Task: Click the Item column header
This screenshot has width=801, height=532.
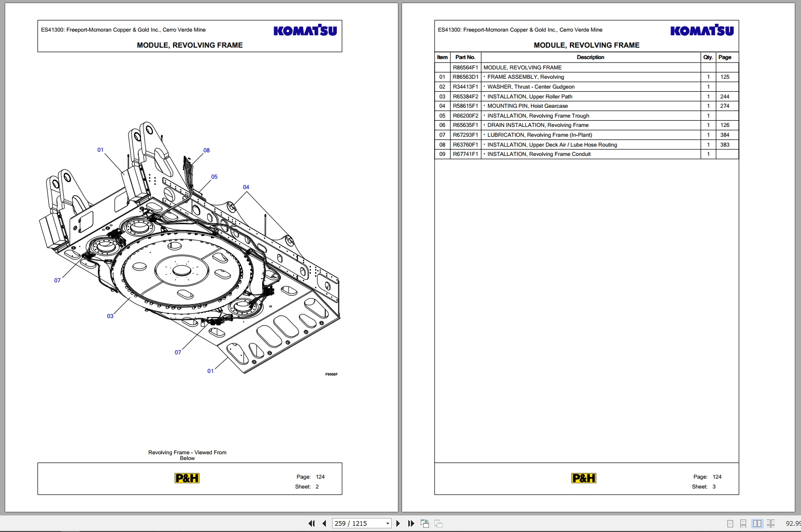Action: pyautogui.click(x=442, y=57)
